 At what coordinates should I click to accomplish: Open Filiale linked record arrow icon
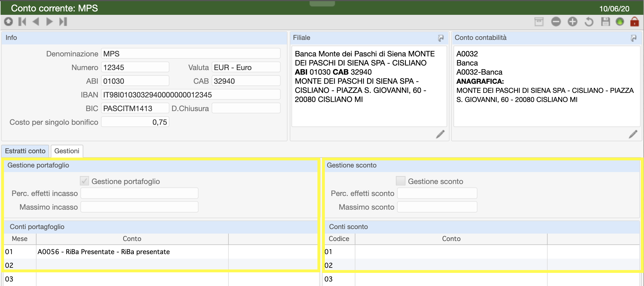[x=441, y=38]
